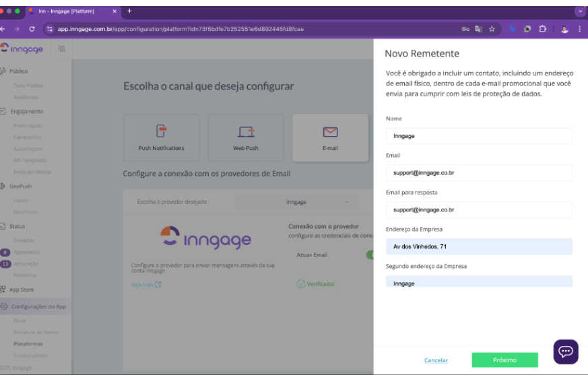Open API Templates in the sidebar
Image resolution: width=588 pixels, height=379 pixels.
pos(30,160)
